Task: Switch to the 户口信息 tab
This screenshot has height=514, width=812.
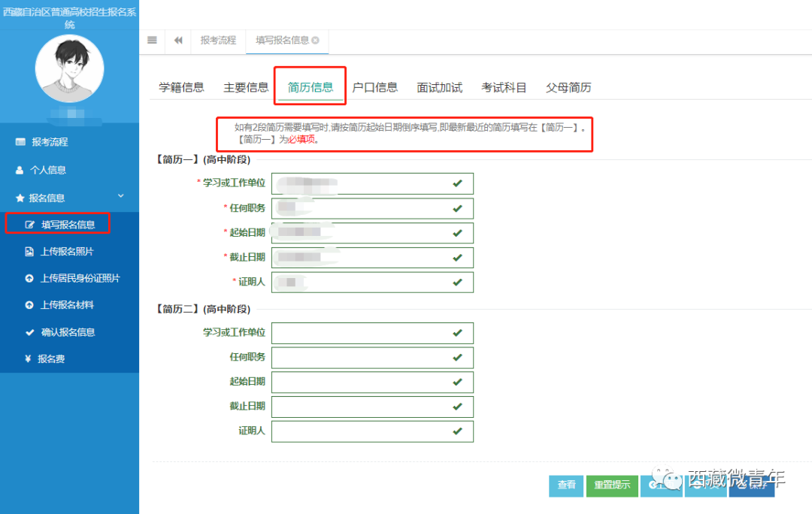Action: click(375, 87)
